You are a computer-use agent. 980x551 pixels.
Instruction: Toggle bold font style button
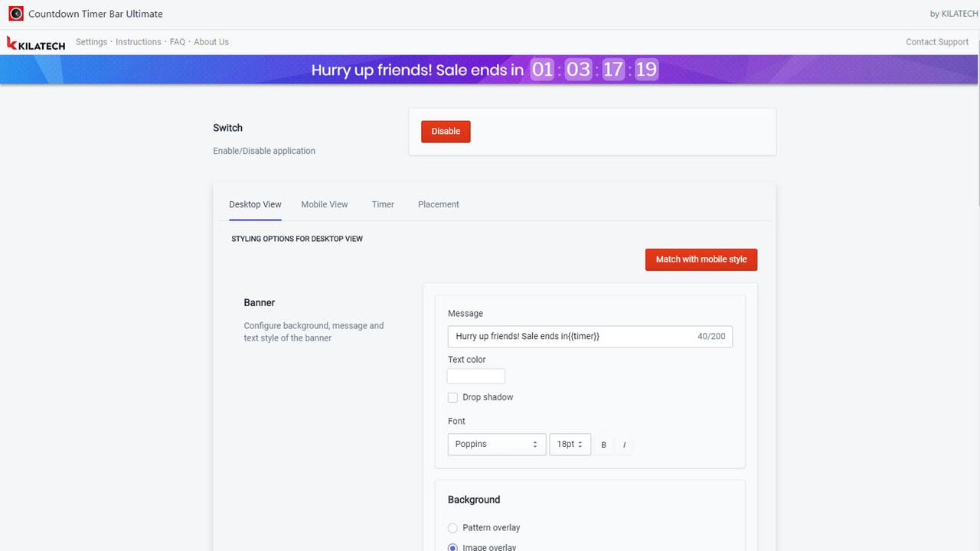603,445
